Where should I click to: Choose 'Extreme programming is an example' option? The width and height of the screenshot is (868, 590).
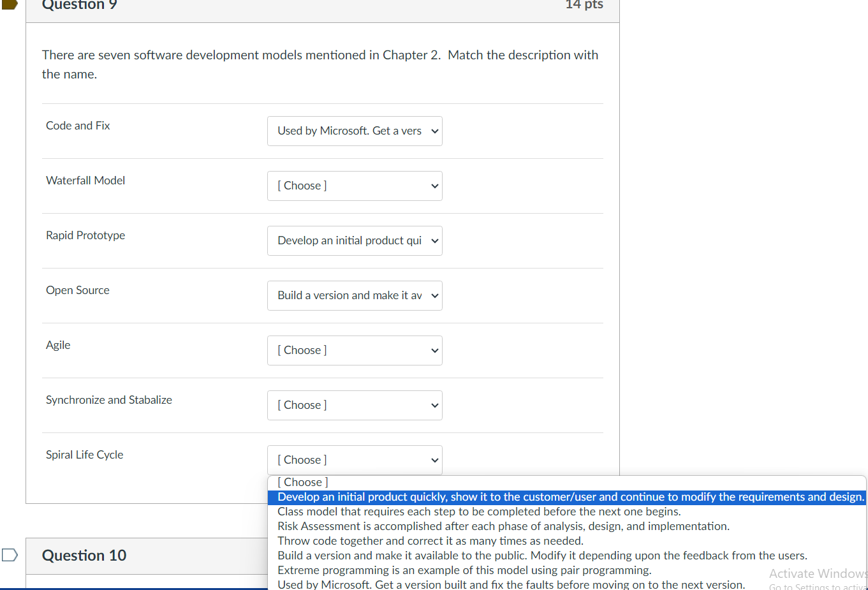567,570
